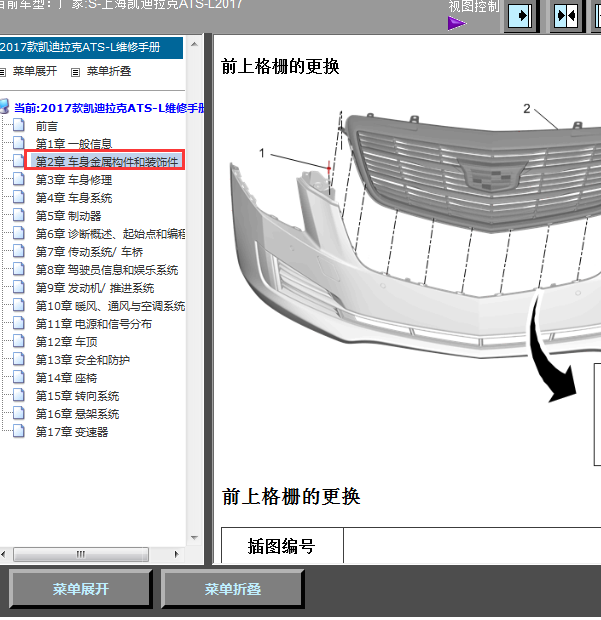
Task: Click the 菜单折叠 list icon in the sidebar header
Action: click(76, 72)
